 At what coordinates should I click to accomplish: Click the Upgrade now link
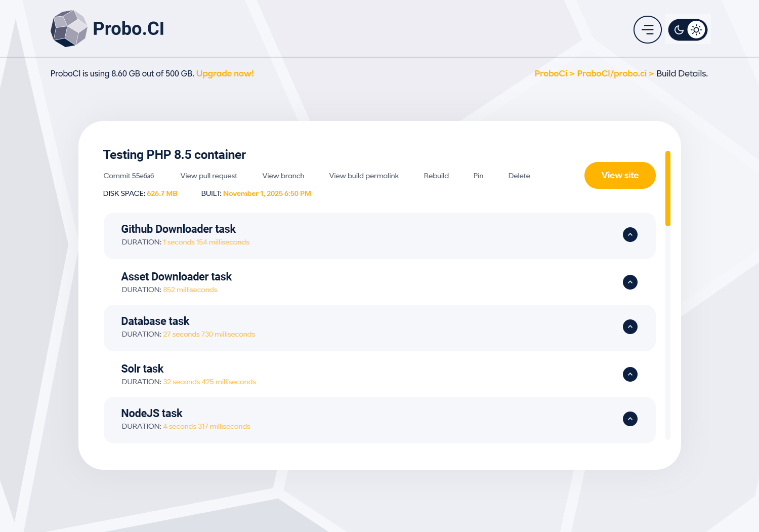point(225,73)
